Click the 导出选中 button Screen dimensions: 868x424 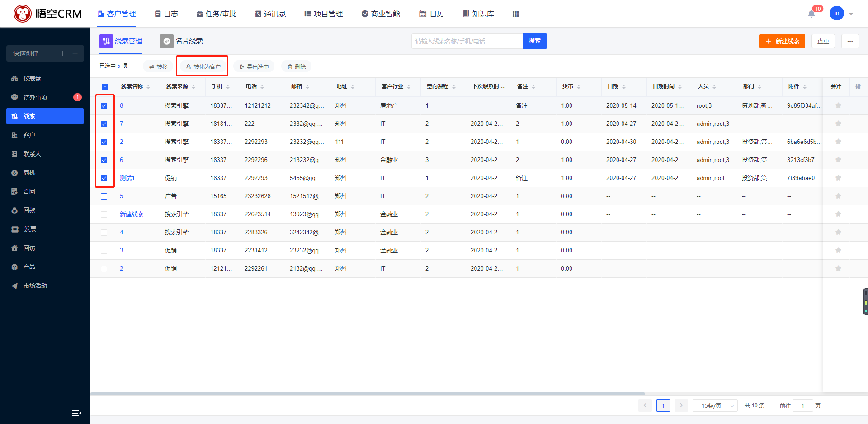pos(254,67)
